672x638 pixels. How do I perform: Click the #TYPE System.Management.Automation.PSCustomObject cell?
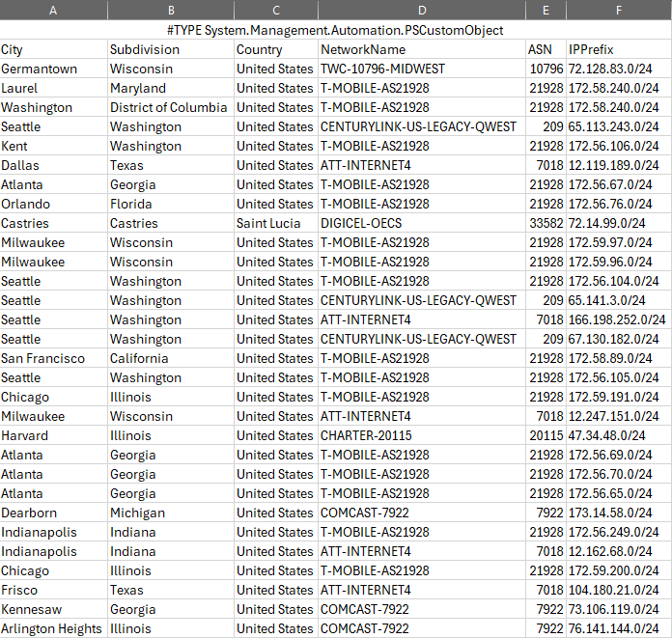tap(335, 30)
